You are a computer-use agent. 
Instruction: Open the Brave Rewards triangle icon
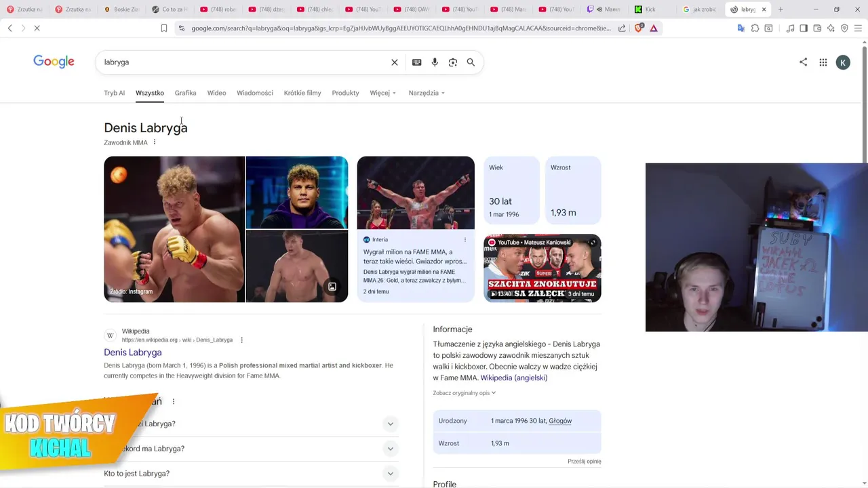tap(654, 28)
